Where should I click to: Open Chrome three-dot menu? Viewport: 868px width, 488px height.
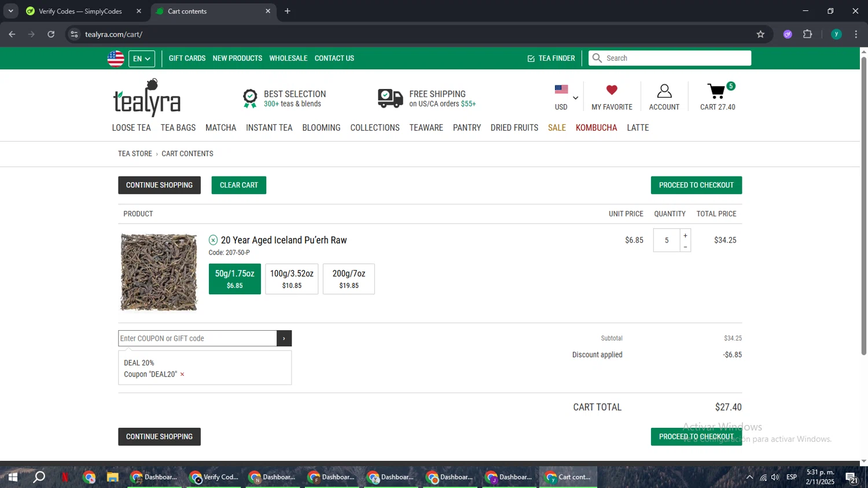point(856,34)
